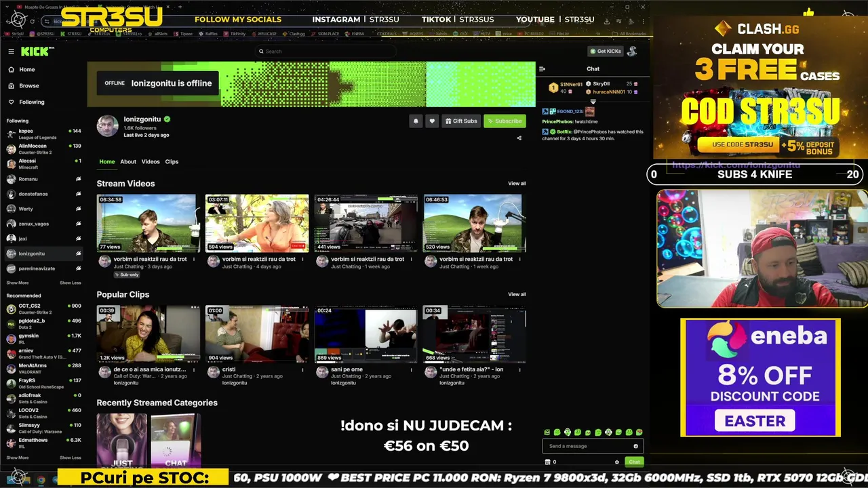Switch to the Clips tab
This screenshot has width=868, height=488.
click(x=172, y=162)
